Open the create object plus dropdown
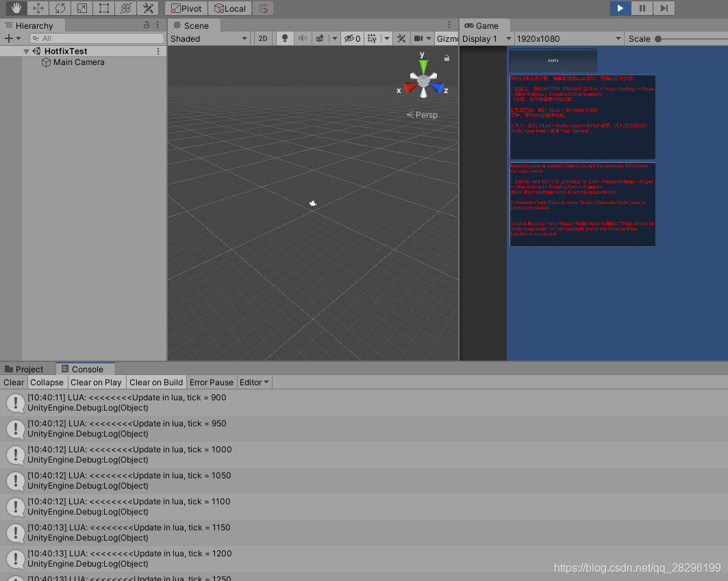The height and width of the screenshot is (581, 728). [12, 38]
